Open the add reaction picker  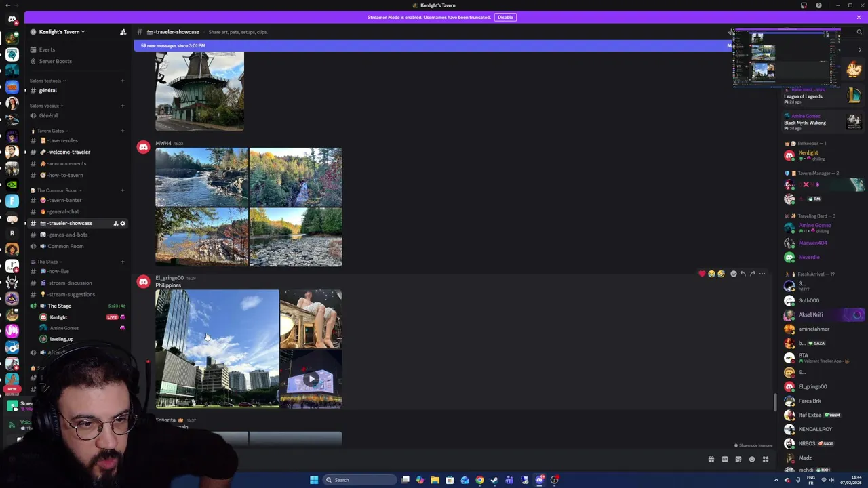[x=733, y=274]
